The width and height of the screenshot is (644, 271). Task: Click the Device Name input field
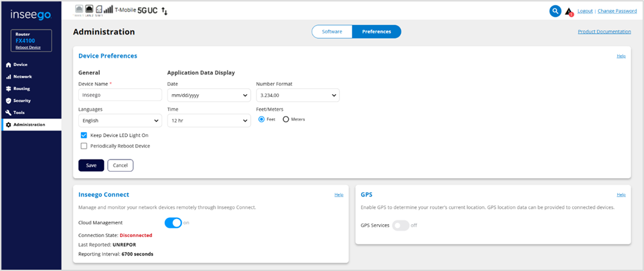[120, 95]
